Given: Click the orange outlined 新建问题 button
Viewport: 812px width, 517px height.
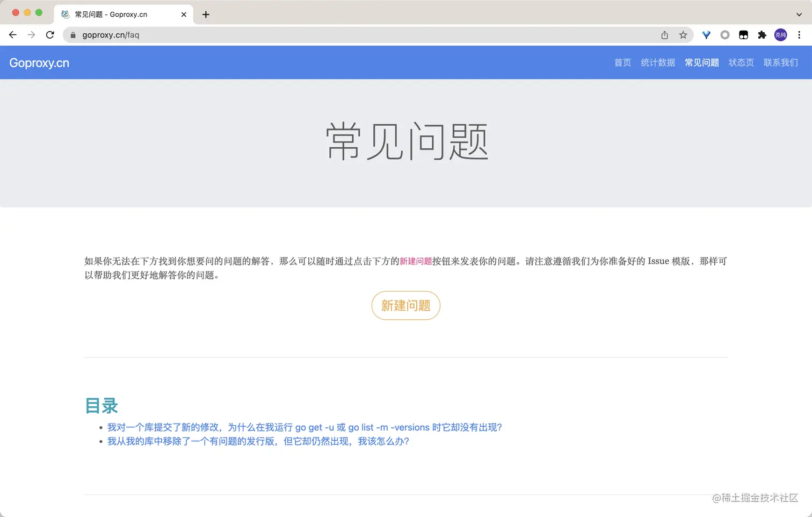Looking at the screenshot, I should click(406, 306).
